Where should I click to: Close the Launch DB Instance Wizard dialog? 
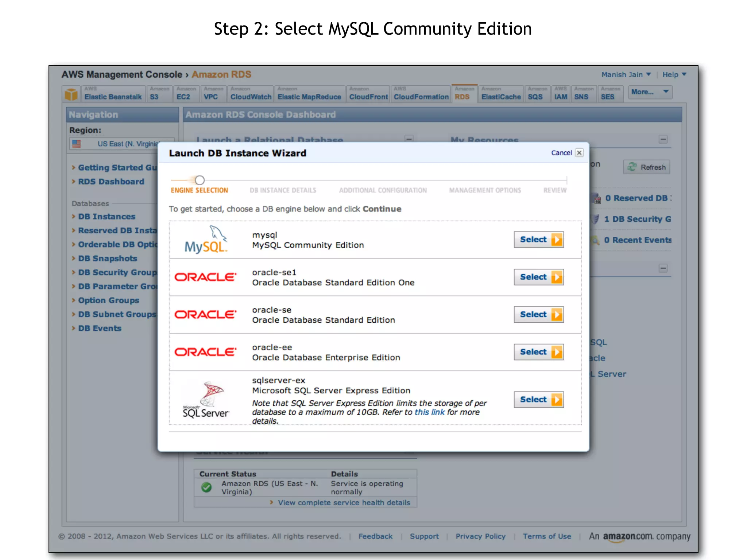579,153
